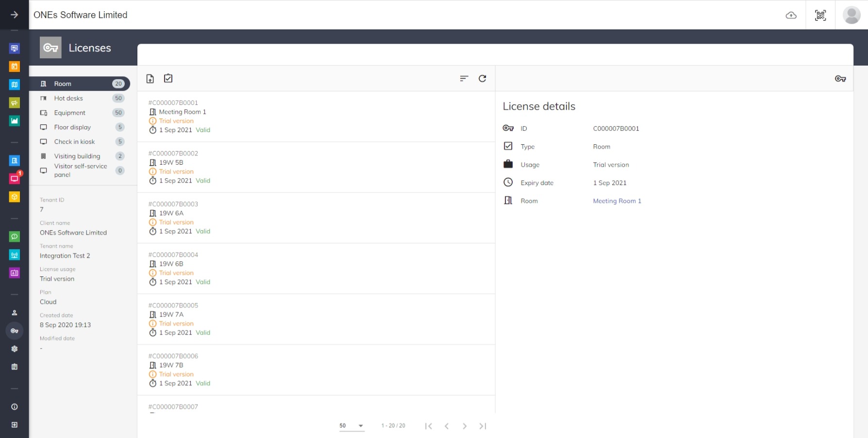Open the QR code scanner icon
Viewport: 868px width, 438px height.
tap(820, 15)
